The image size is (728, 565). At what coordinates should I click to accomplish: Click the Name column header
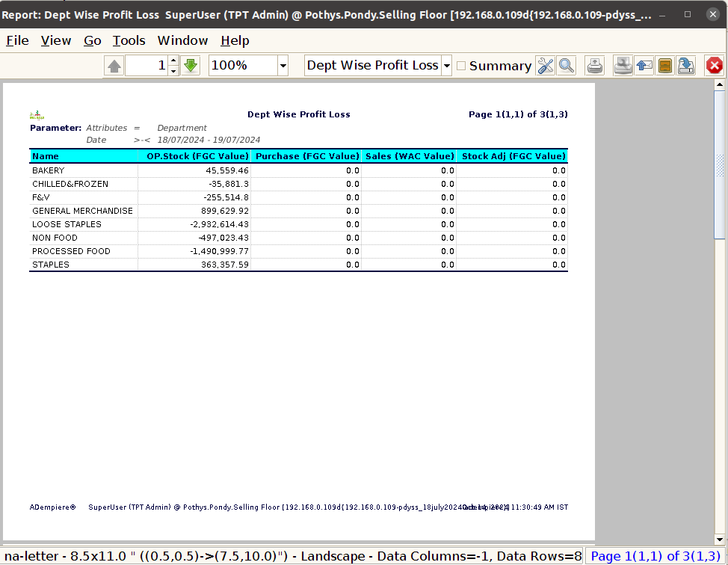[x=84, y=156]
